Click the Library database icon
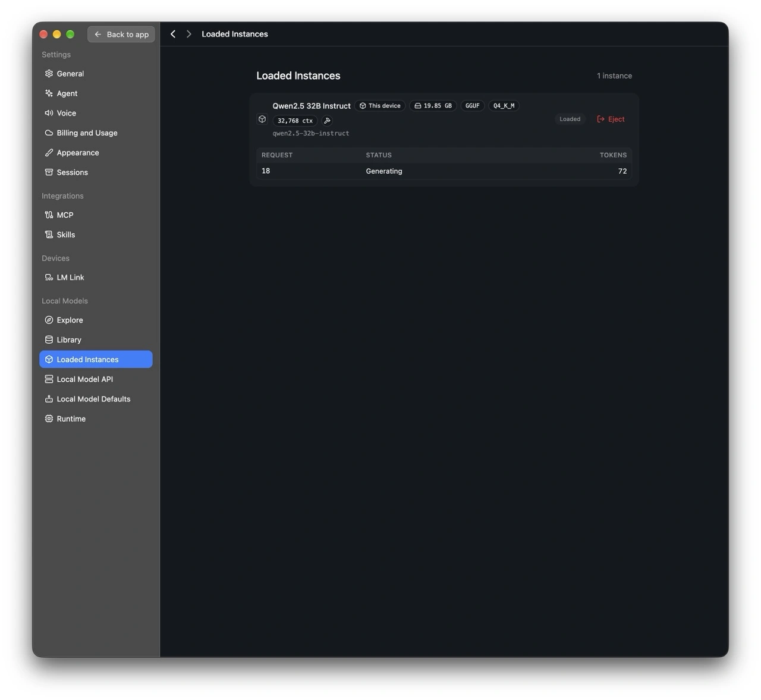Viewport: 761px width, 700px height. click(49, 340)
